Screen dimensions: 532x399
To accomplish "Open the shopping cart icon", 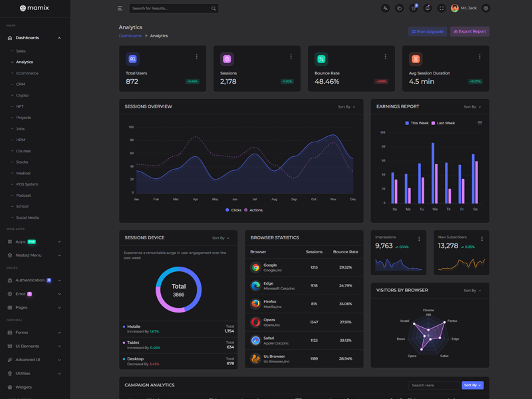I will [413, 9].
